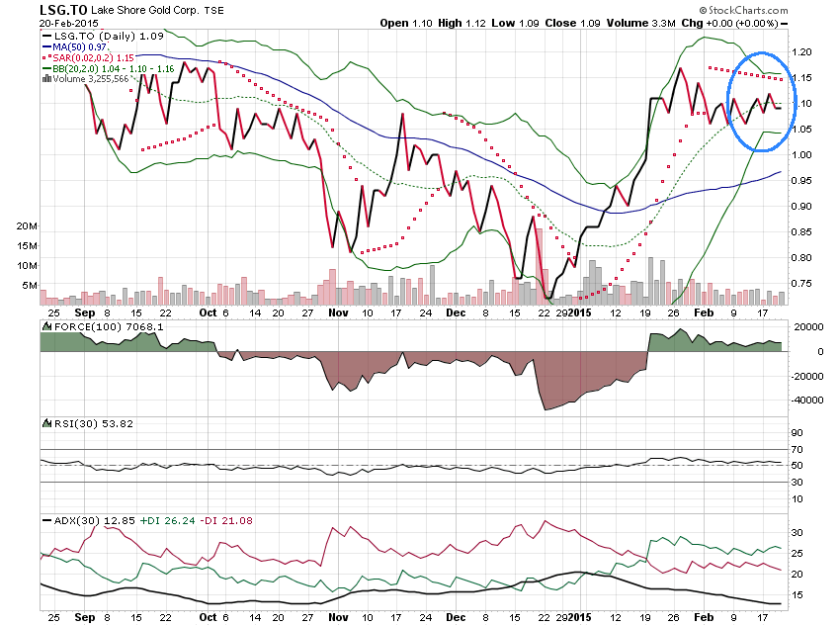
Task: Click 2015 on the price chart date axis
Action: click(x=579, y=313)
